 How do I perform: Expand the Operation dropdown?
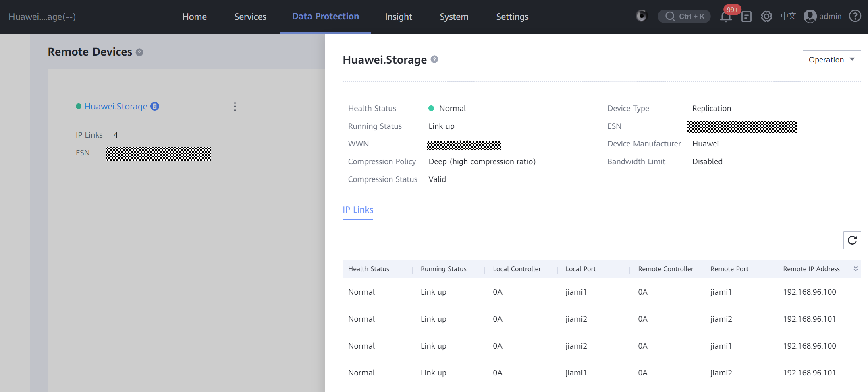831,60
